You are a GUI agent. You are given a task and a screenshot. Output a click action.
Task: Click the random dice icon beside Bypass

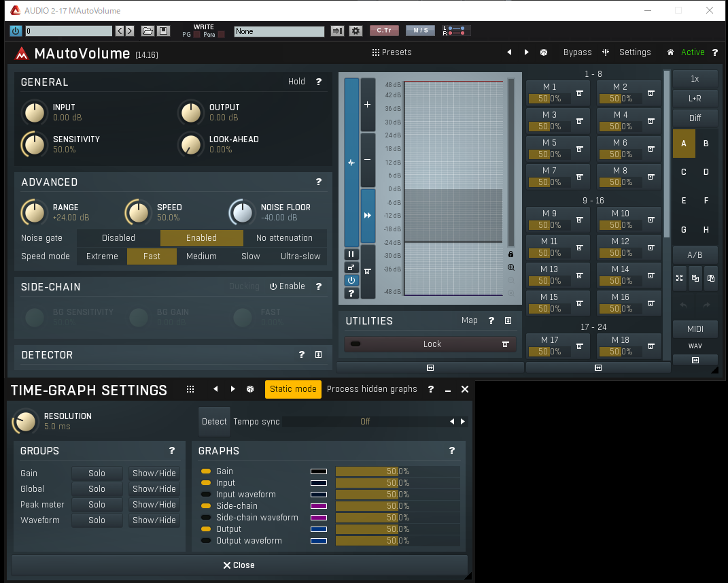pos(544,52)
